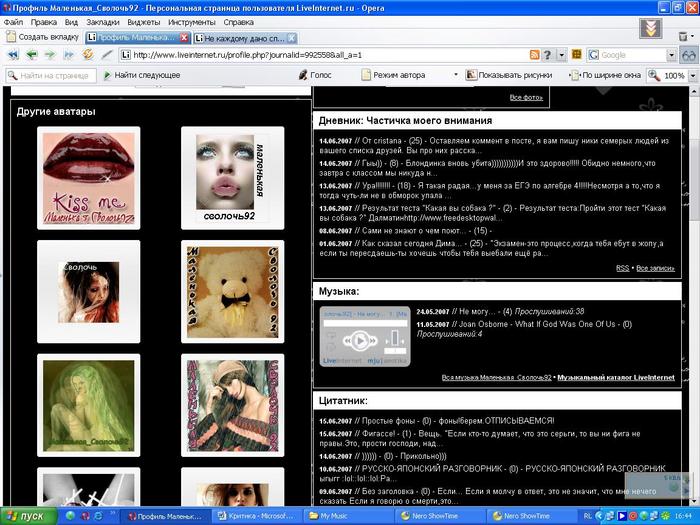Open the Режим автора dropdown arrow
Viewport: 700px width, 525px height.
[x=456, y=75]
